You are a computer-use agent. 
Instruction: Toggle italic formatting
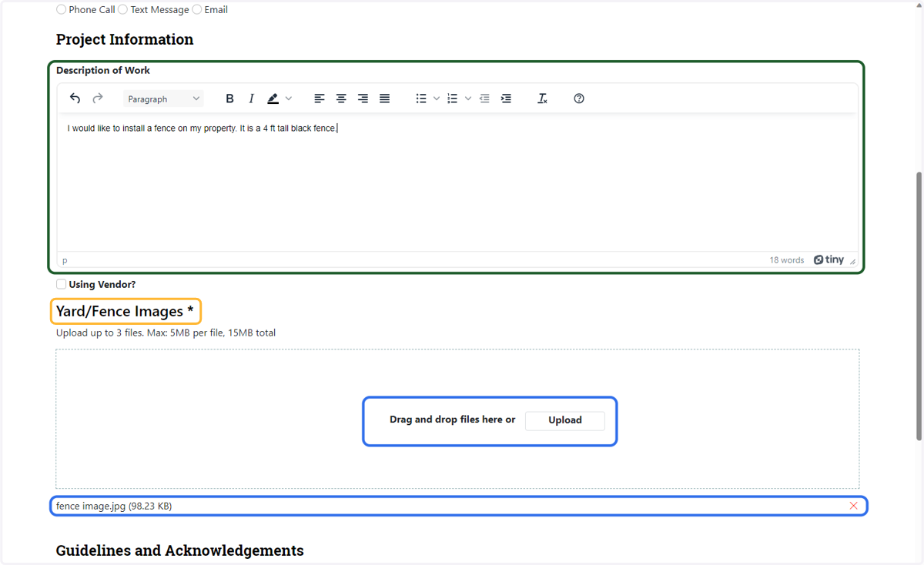[x=251, y=99]
